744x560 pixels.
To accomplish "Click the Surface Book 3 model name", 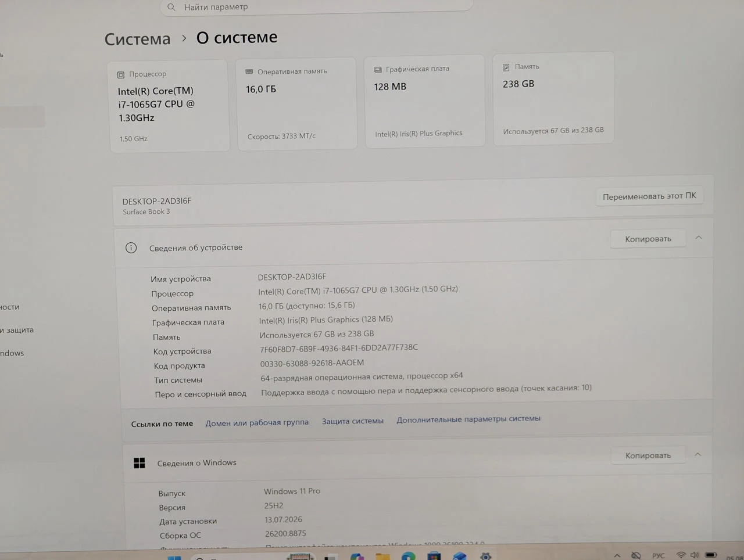I will 146,212.
